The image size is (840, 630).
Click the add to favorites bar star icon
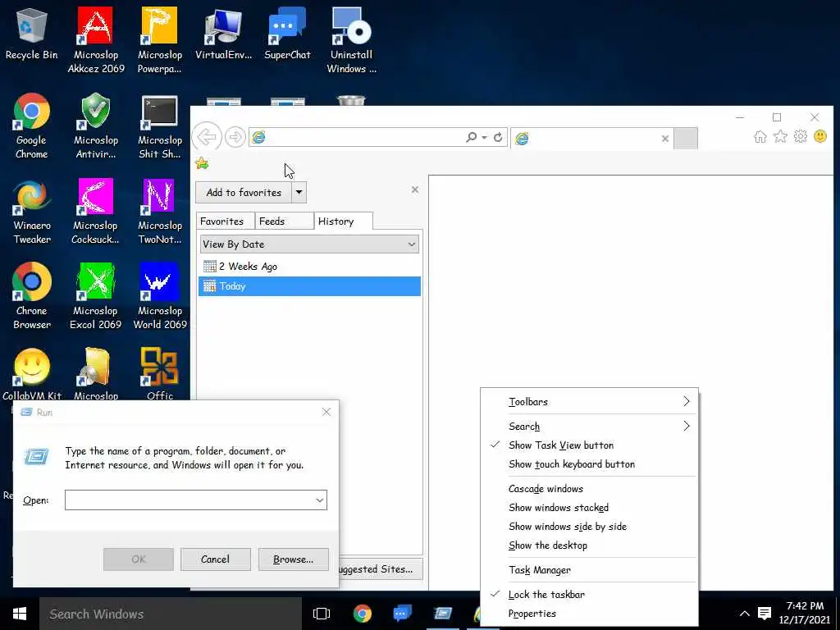[x=202, y=163]
